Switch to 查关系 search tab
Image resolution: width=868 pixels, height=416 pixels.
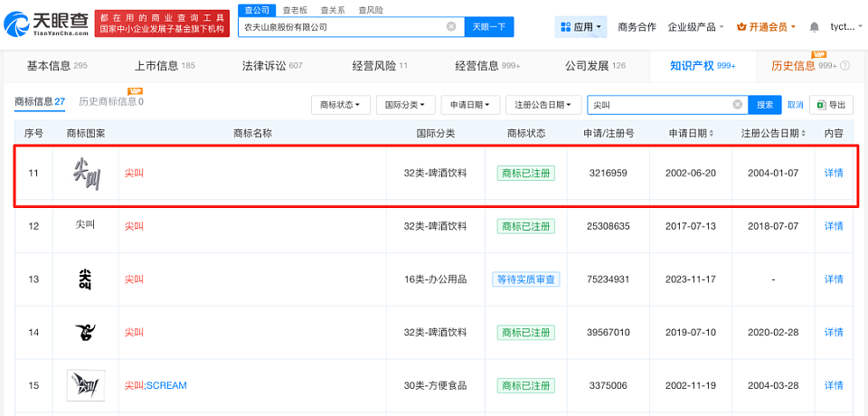332,10
